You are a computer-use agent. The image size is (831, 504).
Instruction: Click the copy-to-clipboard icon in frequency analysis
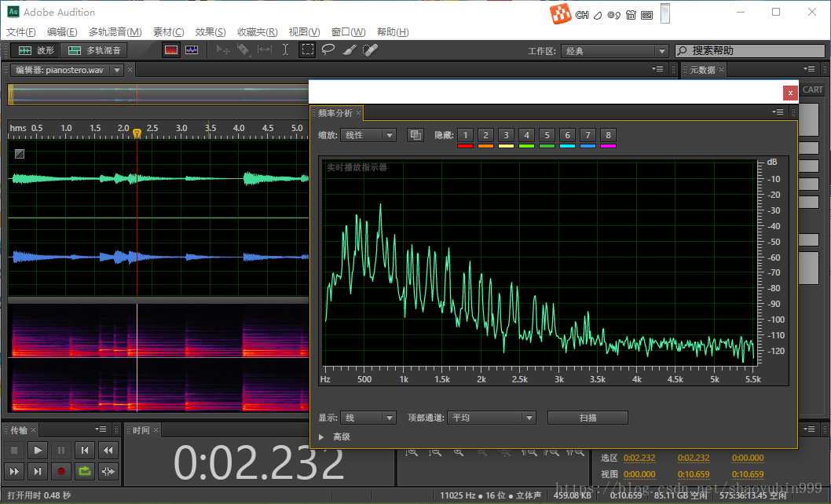coord(415,135)
